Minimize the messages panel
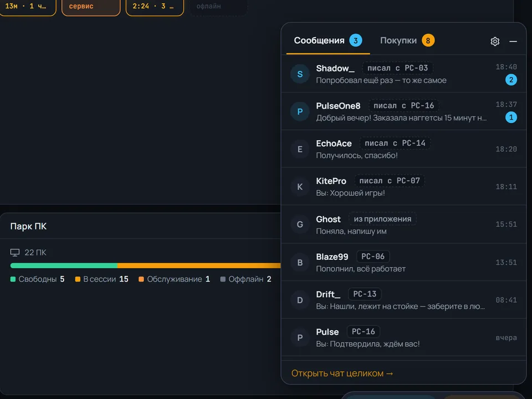This screenshot has height=399, width=532. point(513,42)
